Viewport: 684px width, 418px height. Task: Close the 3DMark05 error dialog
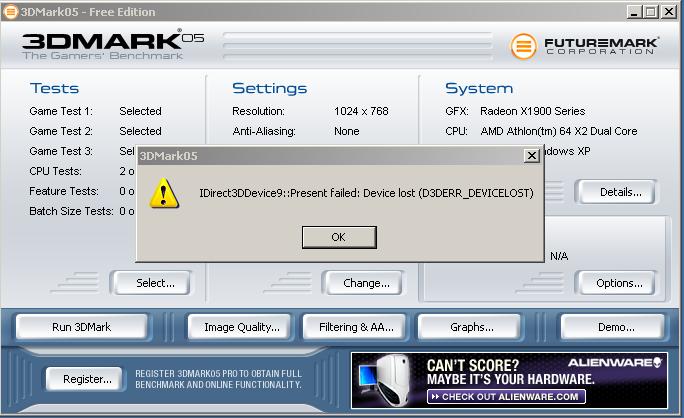click(x=531, y=155)
